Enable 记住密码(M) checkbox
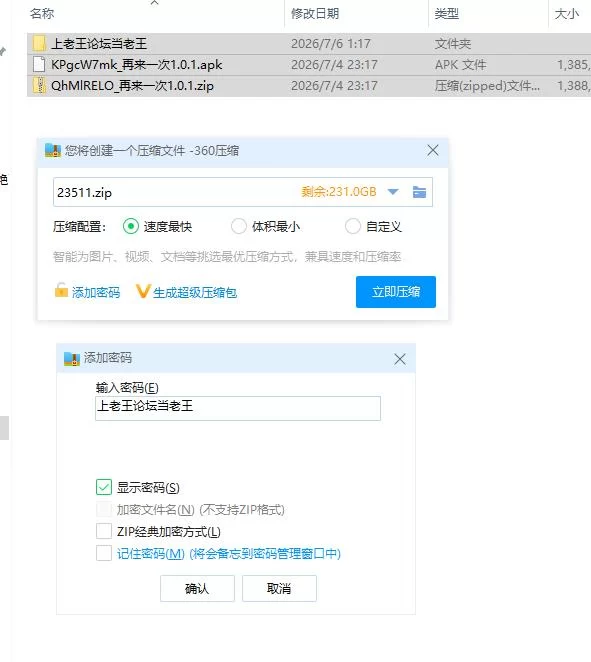 [104, 553]
